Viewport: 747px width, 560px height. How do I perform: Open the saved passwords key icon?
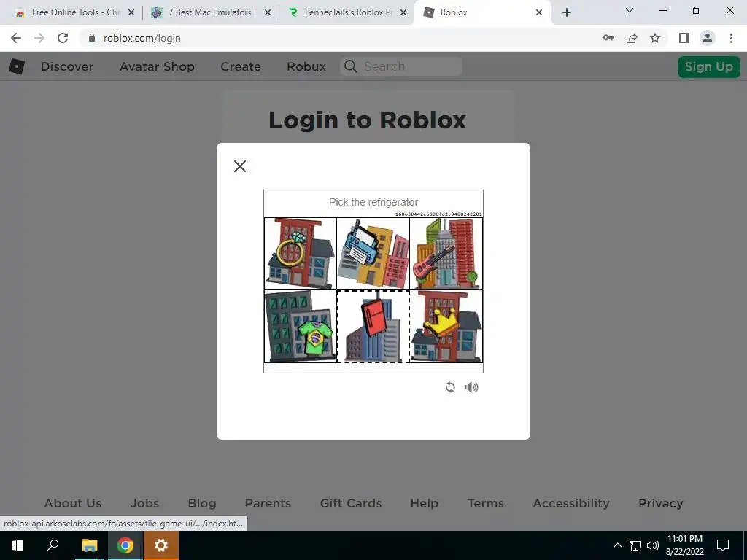608,38
